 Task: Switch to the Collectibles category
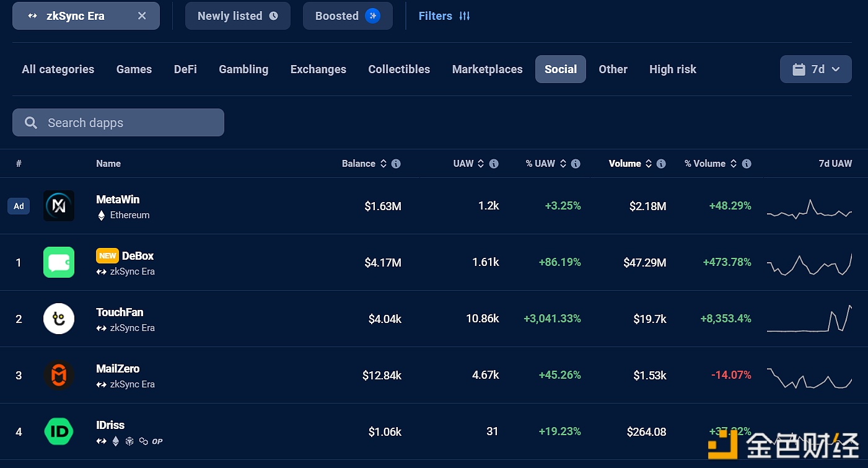tap(399, 69)
